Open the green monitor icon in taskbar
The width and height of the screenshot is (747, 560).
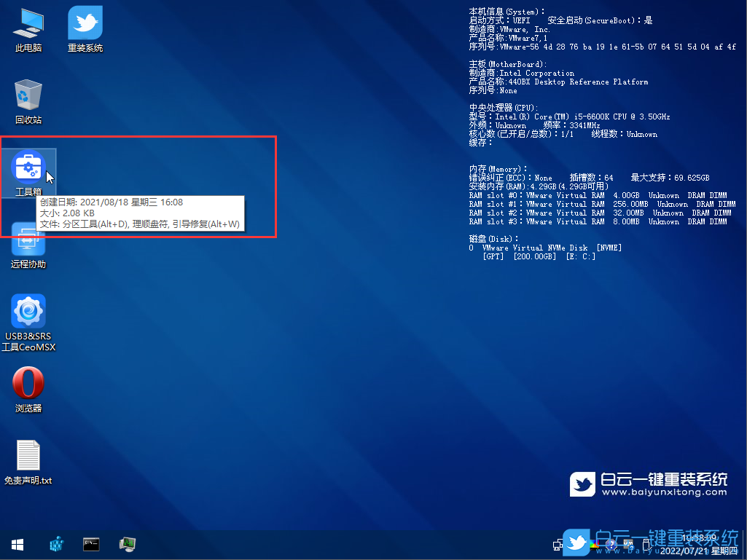[x=128, y=544]
